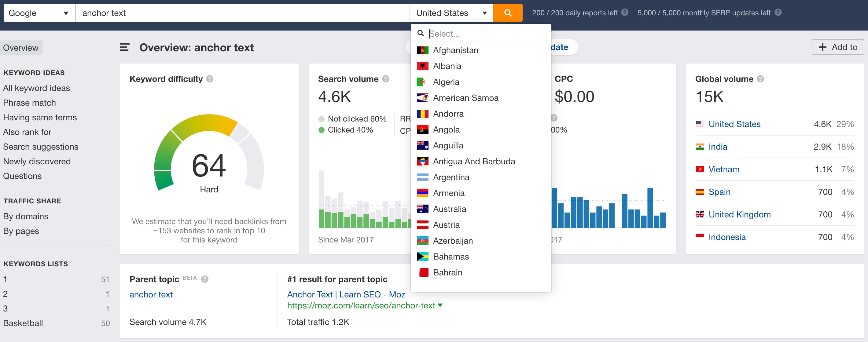Click the daily reports left help icon

point(624,13)
